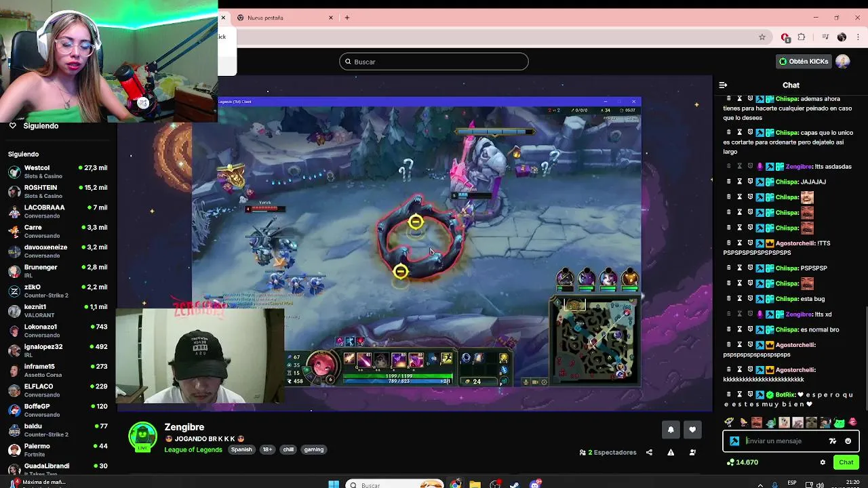Viewport: 868px width, 488px height.
Task: Click the heart follow icon under the stream
Action: (692, 430)
